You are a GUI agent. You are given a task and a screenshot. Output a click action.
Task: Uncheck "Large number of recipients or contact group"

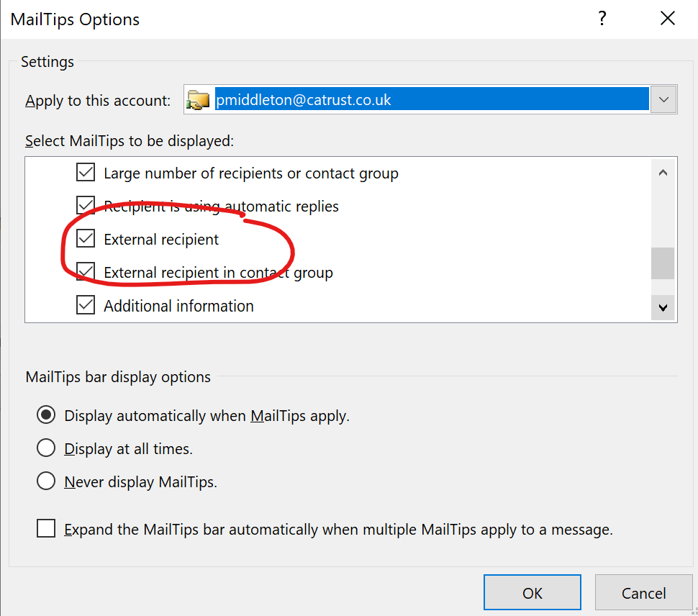point(86,172)
